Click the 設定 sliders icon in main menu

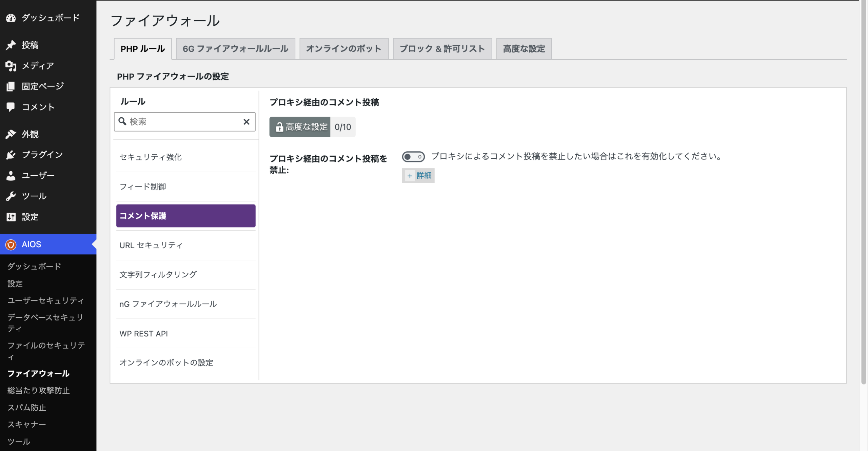click(x=11, y=217)
